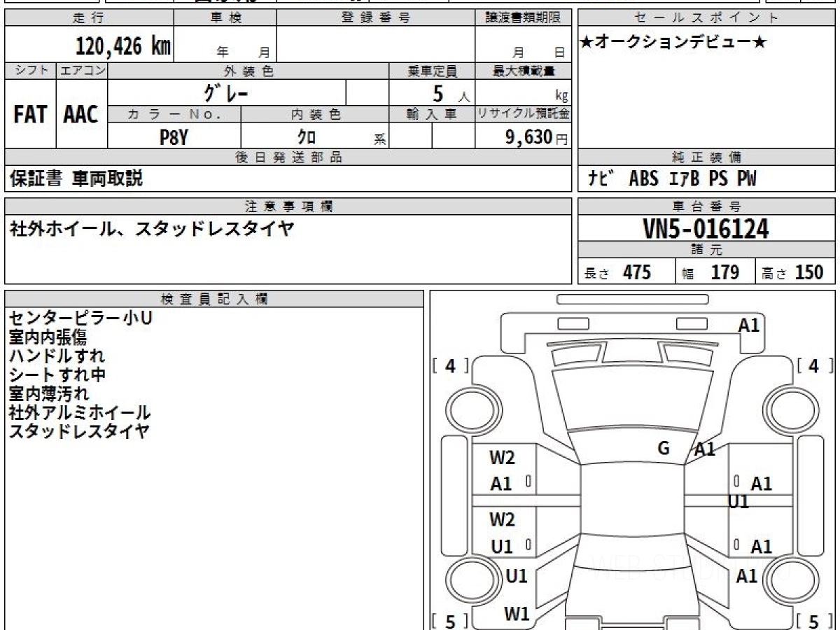Viewport: 840px width, 630px height.
Task: Click the リサイクル預託金 header
Action: tap(523, 114)
